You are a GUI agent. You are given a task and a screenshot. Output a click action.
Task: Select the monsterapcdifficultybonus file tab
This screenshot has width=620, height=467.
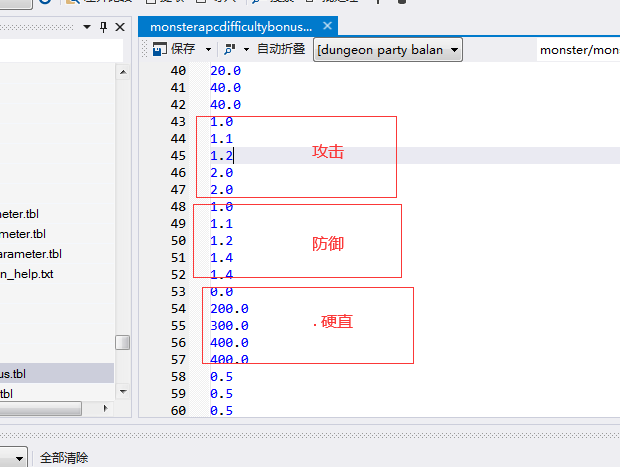tap(230, 26)
